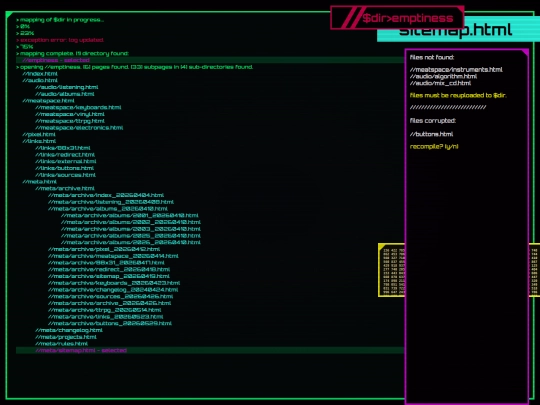The height and width of the screenshot is (405, 540).
Task: Click the recompile? [y/n] prompt
Action: [434, 147]
